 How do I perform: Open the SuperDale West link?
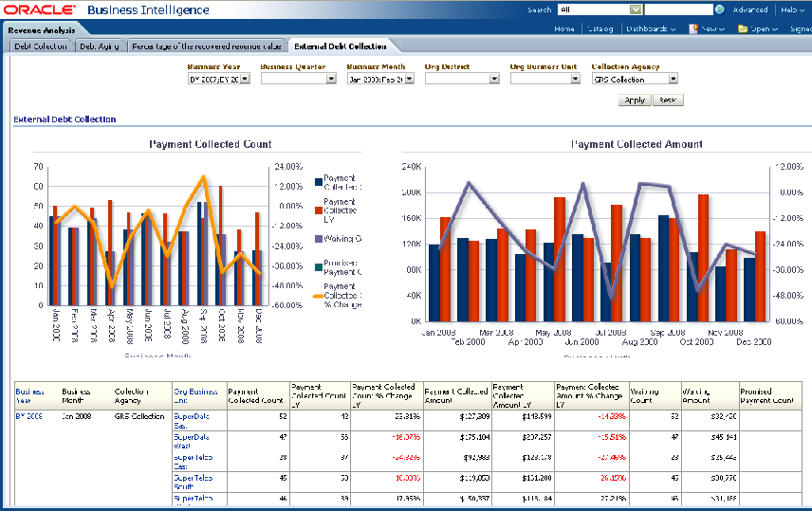(x=192, y=441)
